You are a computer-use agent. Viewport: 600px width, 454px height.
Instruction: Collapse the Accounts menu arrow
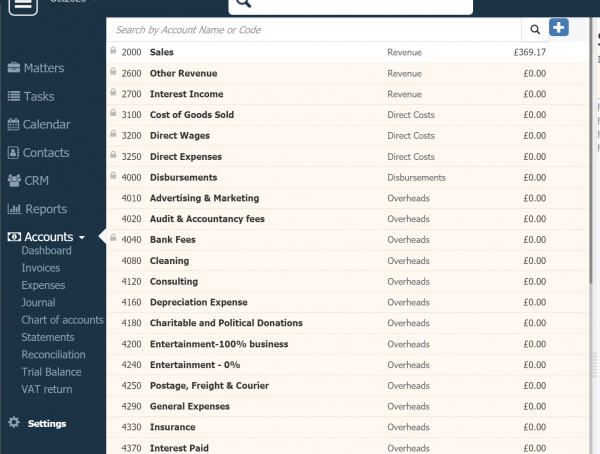82,238
